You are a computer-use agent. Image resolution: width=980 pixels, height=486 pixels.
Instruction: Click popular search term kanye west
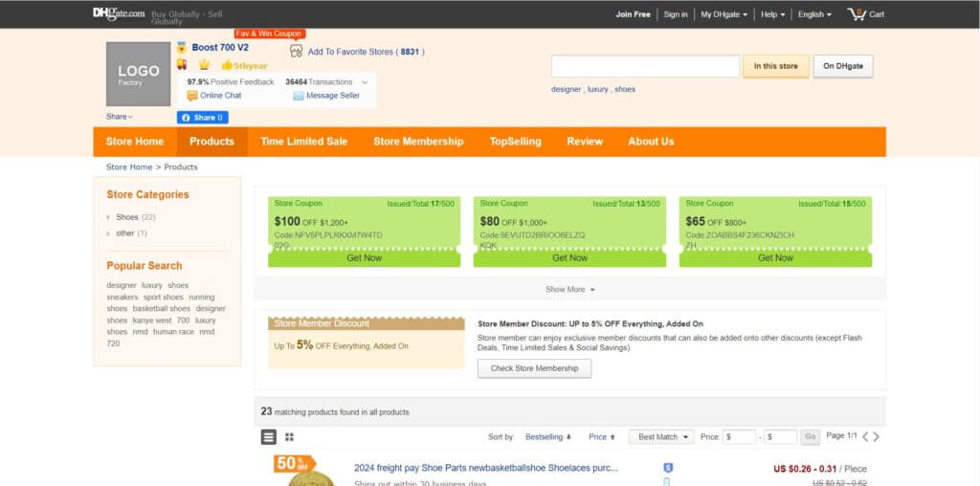(x=152, y=320)
